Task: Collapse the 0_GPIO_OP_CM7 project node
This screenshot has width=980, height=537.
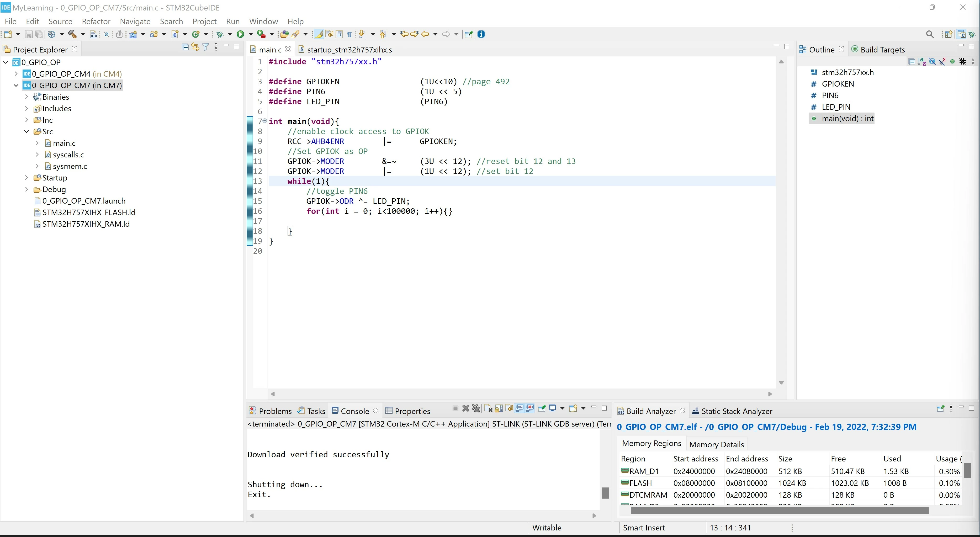Action: (x=16, y=86)
